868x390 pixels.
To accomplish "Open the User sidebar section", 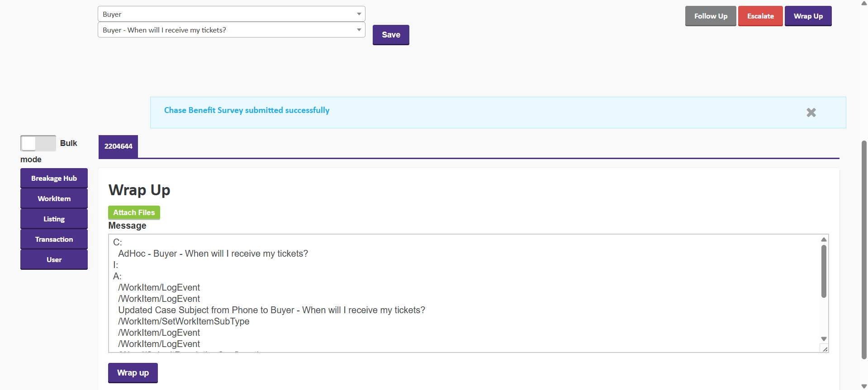I will tap(54, 260).
